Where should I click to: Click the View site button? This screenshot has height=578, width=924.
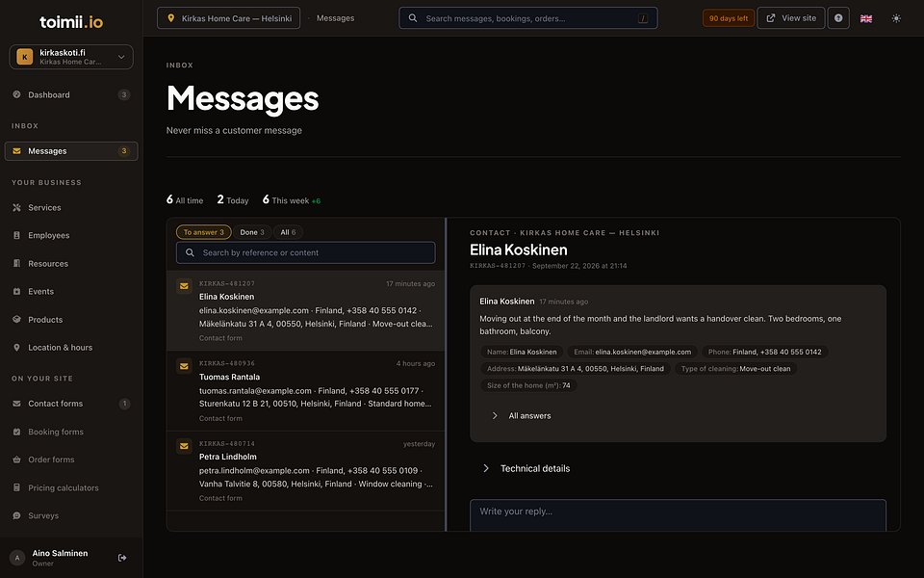[791, 18]
